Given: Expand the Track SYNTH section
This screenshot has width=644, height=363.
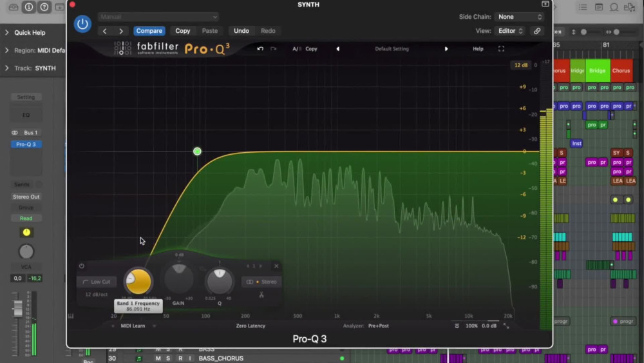Looking at the screenshot, I should 6,68.
